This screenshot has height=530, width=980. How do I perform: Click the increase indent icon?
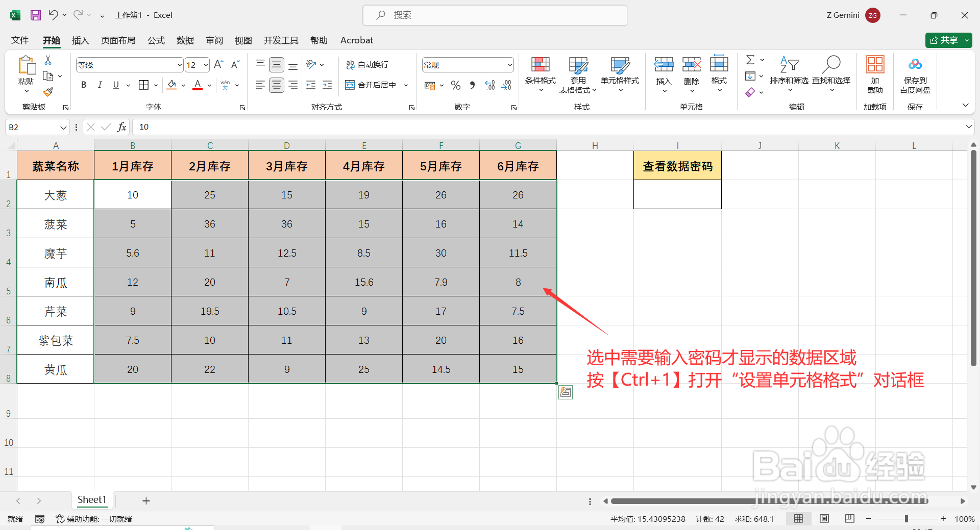tap(327, 85)
